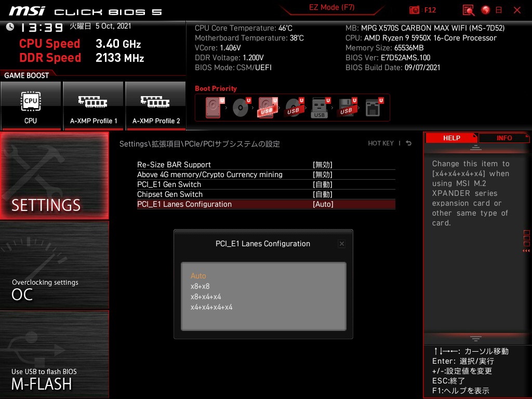Click the Settings breadcrumb path text

[x=199, y=144]
